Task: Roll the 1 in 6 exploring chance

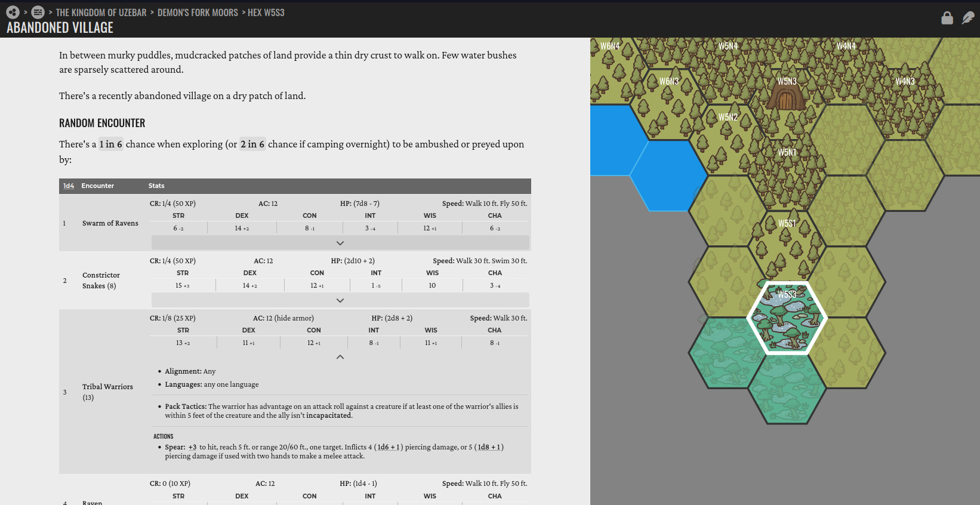Action: tap(111, 144)
